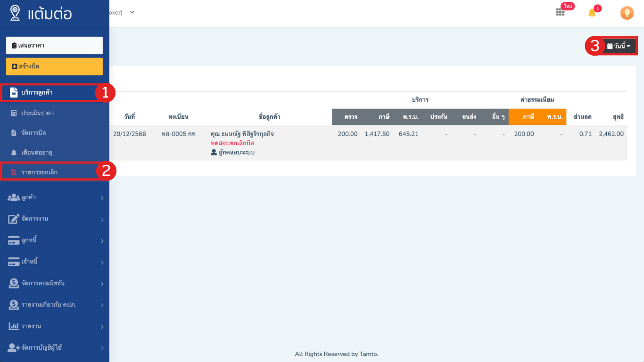This screenshot has width=644, height=362.
Task: Click the ทะเบียน value ทส-0005 กท
Action: click(x=178, y=134)
